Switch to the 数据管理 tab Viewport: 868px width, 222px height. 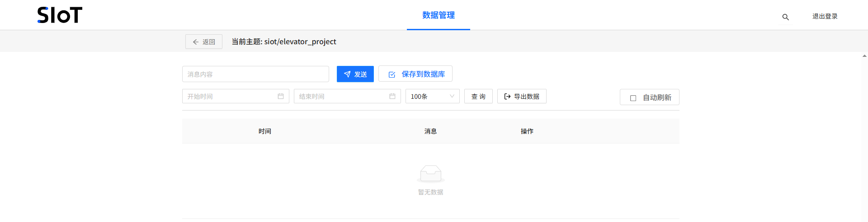point(438,15)
